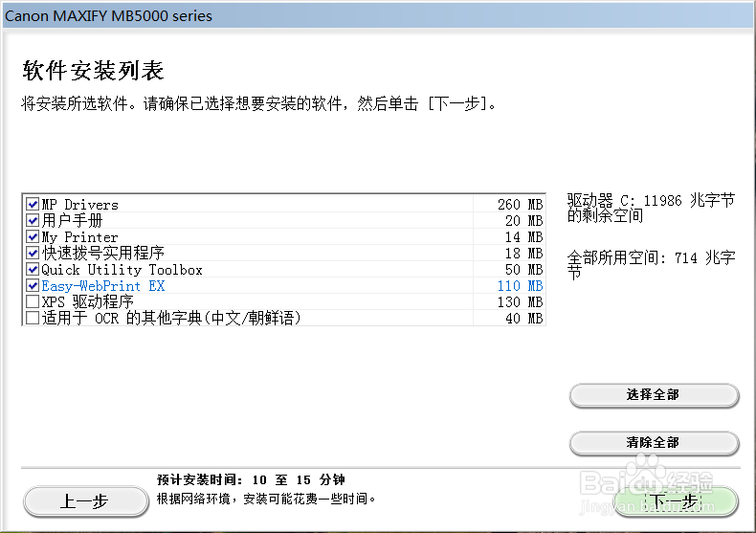
Task: Uncheck the Easy-WebPrint EX checkbox
Action: click(33, 285)
